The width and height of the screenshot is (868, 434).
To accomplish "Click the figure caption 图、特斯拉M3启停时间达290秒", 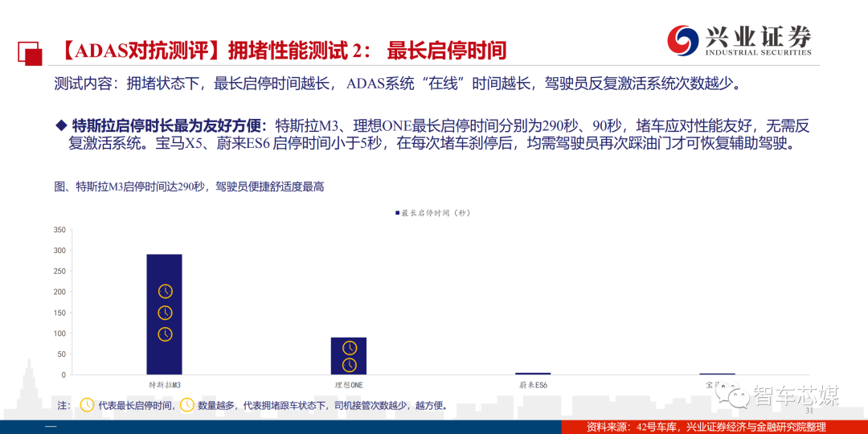I will click(189, 187).
